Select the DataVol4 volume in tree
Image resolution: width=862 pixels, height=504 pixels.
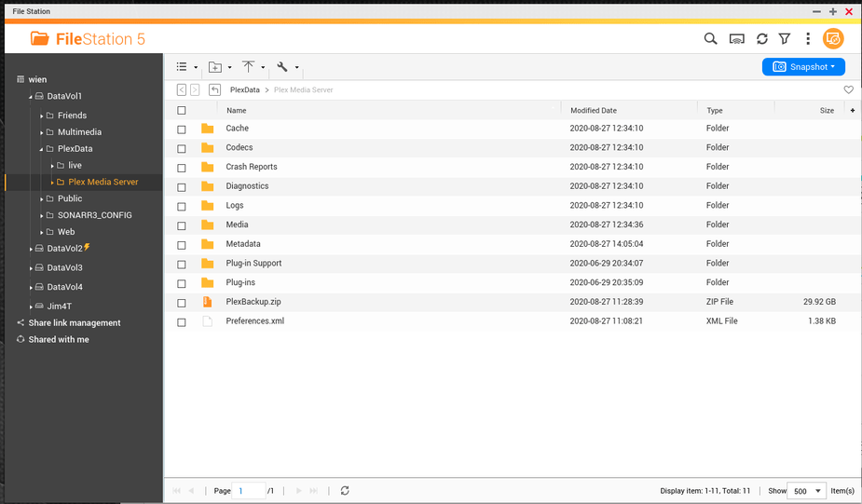tap(64, 287)
